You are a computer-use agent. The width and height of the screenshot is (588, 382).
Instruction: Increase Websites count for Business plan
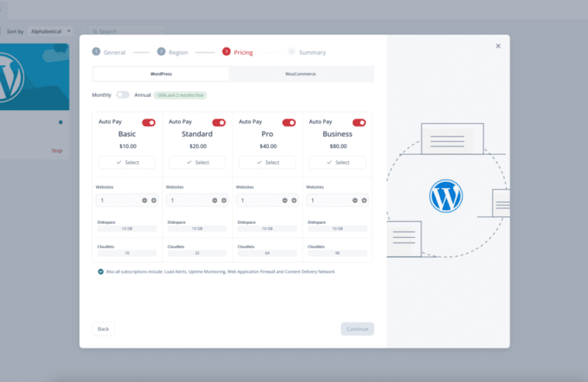[x=364, y=200]
